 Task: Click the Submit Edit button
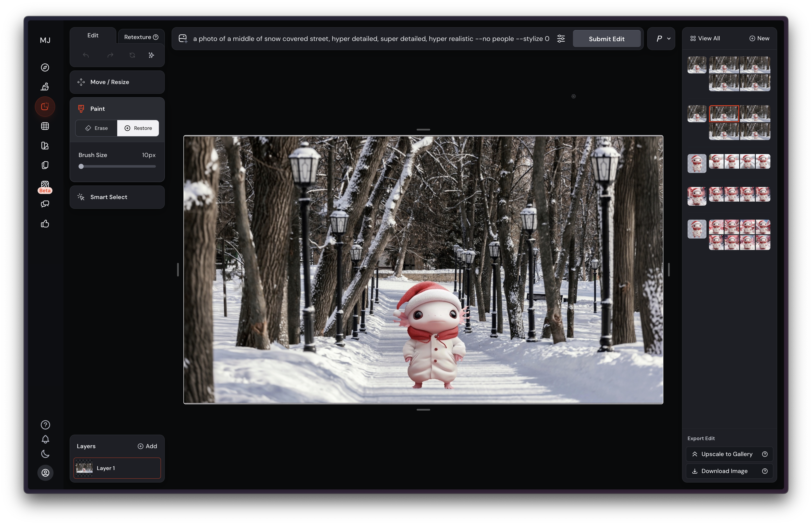[606, 39]
